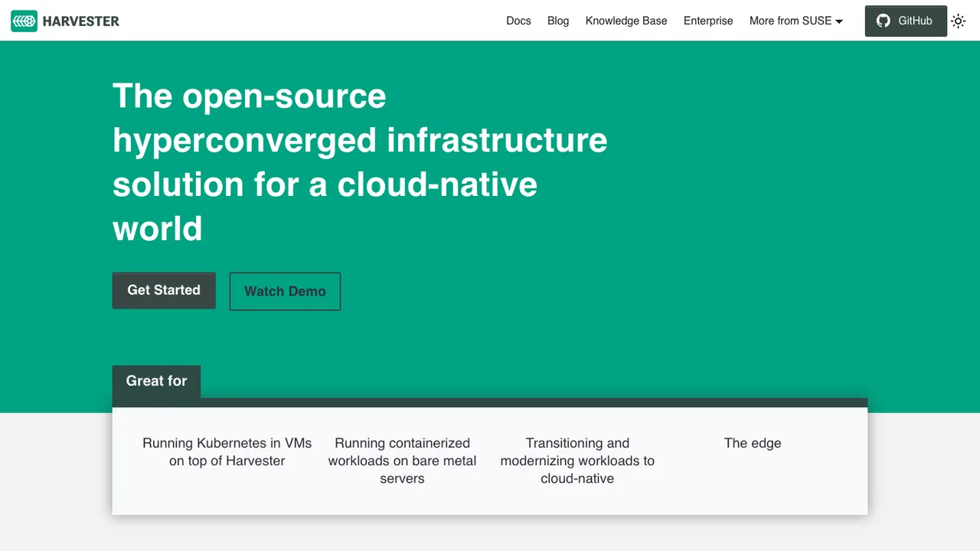Click "Running containerized workloads on bare metal servers"
The width and height of the screenshot is (980, 551).
(402, 461)
